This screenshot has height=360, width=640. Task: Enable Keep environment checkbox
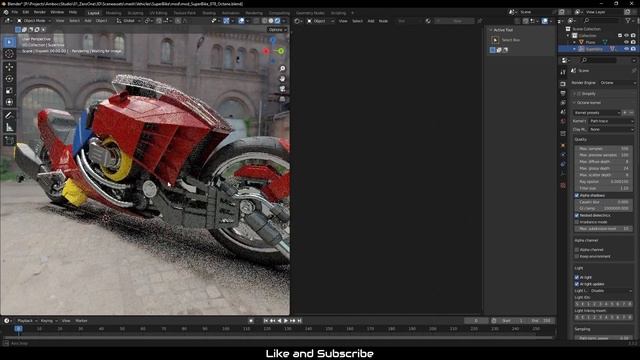tap(577, 256)
